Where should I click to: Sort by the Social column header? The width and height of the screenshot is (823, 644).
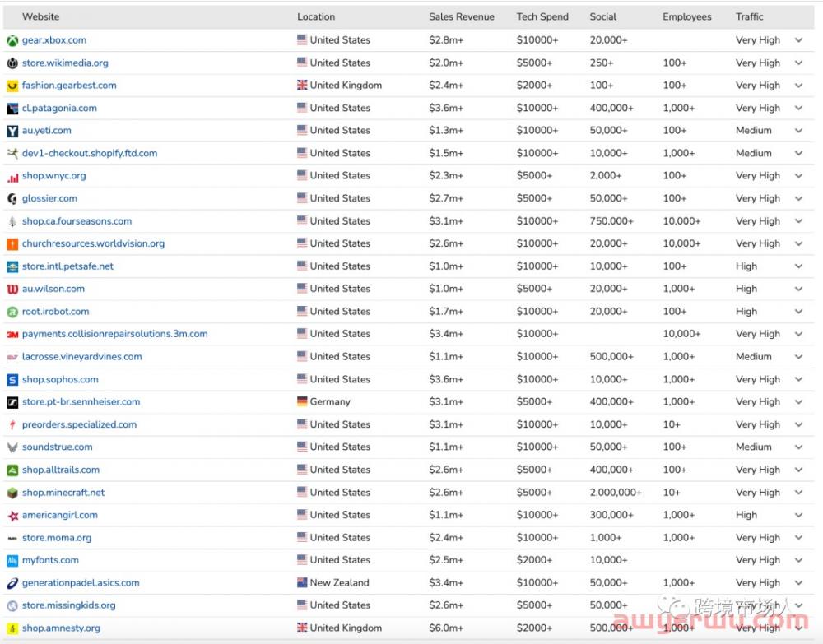(602, 16)
